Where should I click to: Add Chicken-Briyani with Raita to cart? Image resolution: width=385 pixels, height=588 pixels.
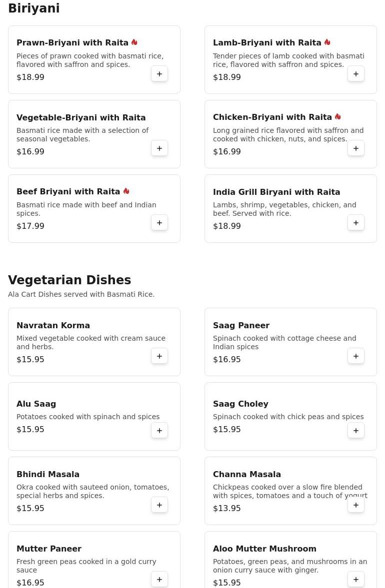point(356,148)
